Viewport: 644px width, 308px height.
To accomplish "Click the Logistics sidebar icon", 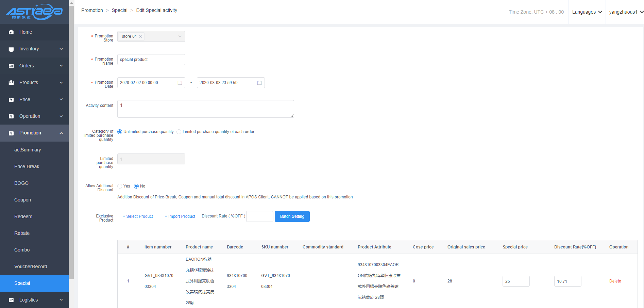I will [11, 300].
